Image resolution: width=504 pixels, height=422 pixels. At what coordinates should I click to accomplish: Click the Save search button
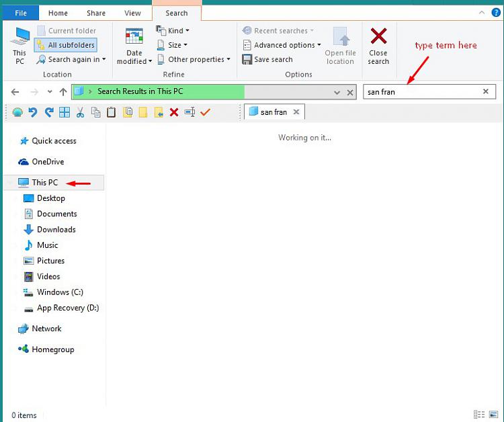(267, 59)
